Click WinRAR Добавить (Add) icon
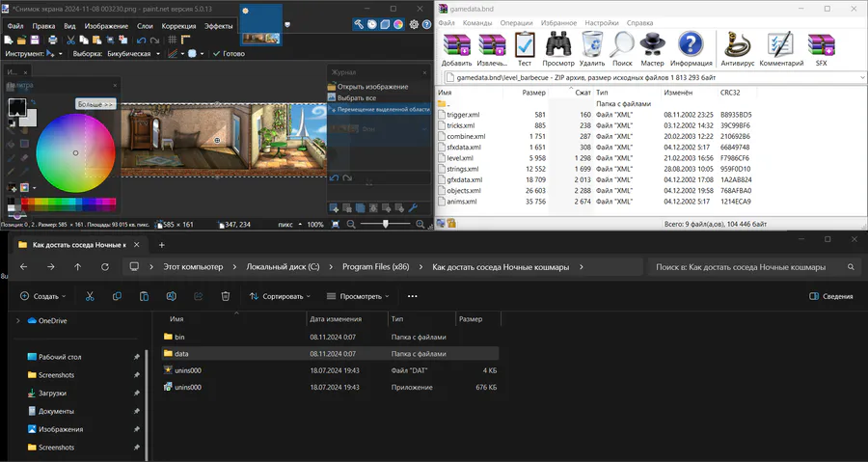This screenshot has height=462, width=868. [x=457, y=49]
